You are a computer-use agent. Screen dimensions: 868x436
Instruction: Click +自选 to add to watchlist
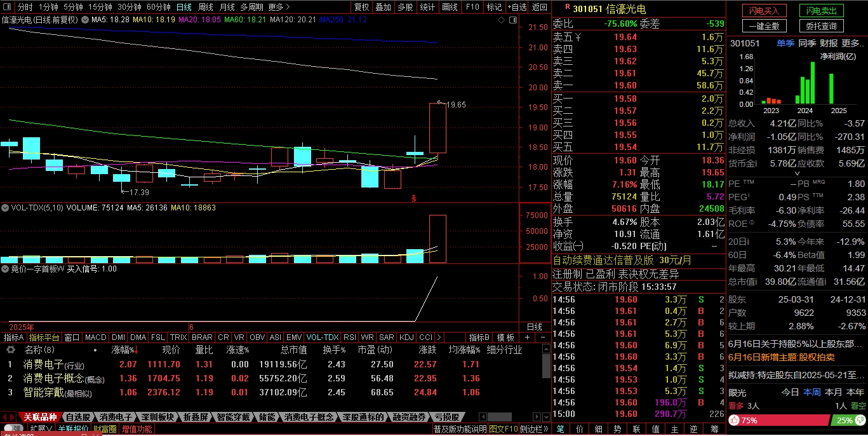tap(516, 7)
